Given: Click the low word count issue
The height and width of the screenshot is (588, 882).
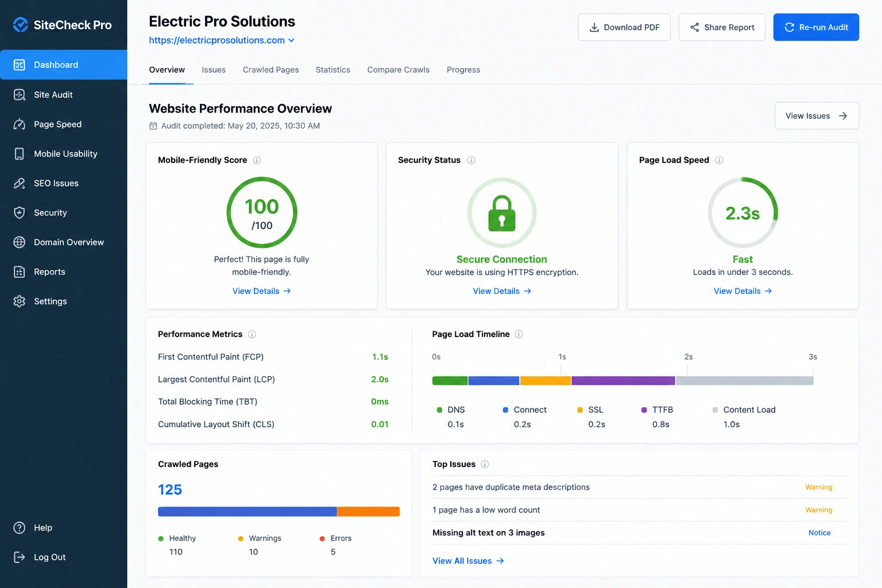Looking at the screenshot, I should pyautogui.click(x=639, y=510).
